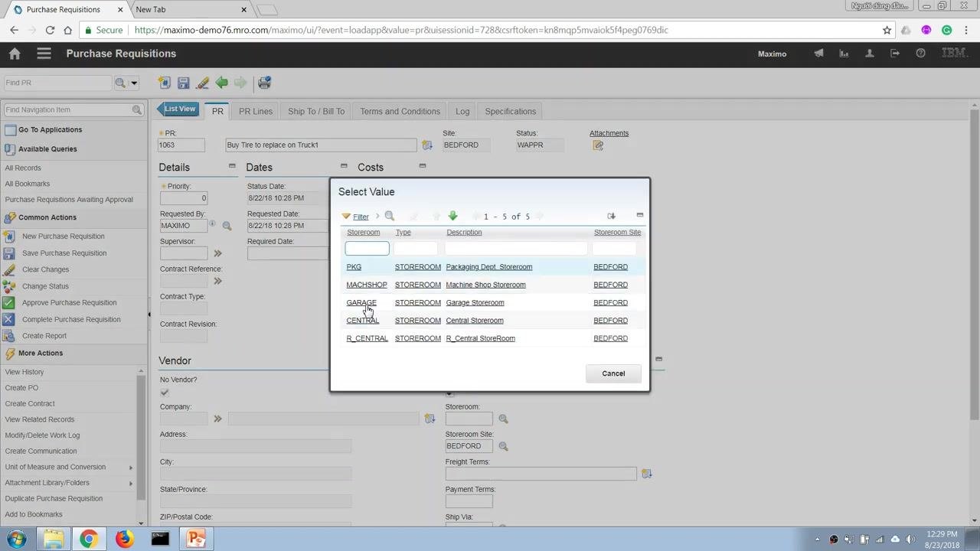Open the Attachments icon

click(x=598, y=145)
